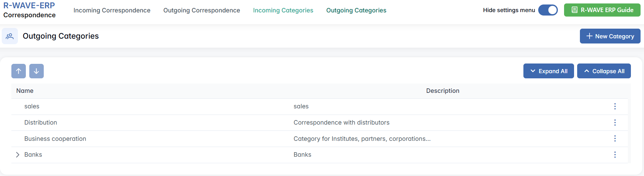Image resolution: width=644 pixels, height=176 pixels.
Task: Select the Distribution category row
Action: click(41, 123)
